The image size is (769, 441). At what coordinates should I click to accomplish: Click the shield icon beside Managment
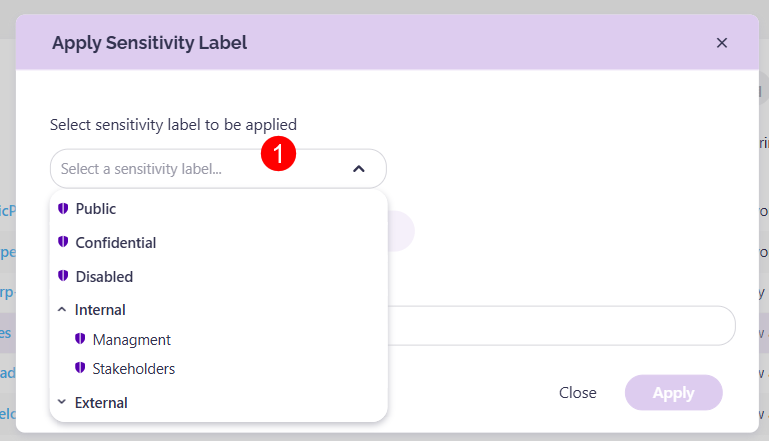80,340
